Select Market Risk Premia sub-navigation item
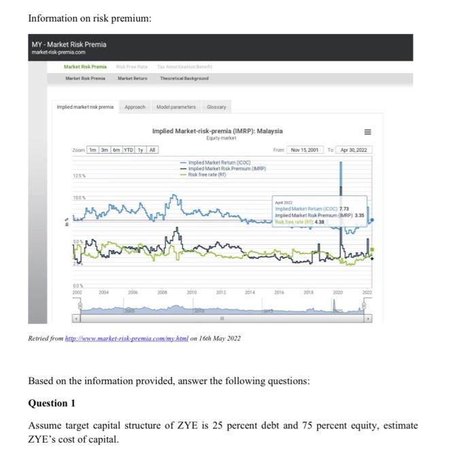 (85, 78)
